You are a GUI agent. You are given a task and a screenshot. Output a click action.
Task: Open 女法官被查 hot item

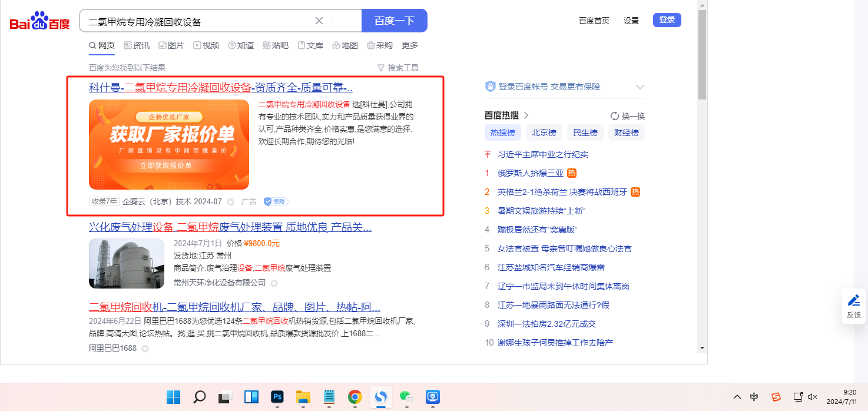(565, 248)
